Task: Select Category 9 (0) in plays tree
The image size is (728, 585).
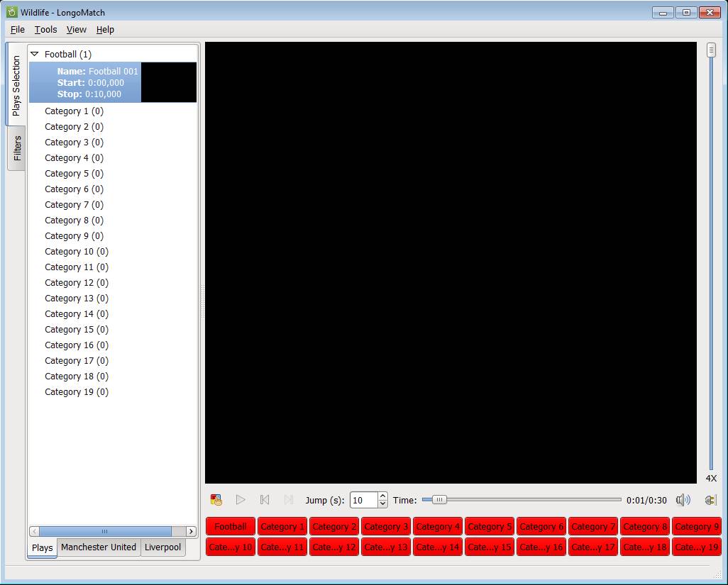Action: point(75,236)
